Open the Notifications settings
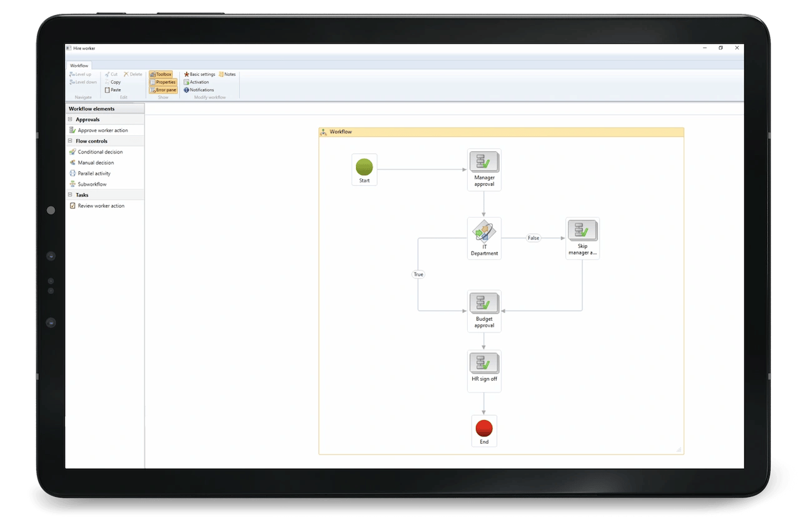This screenshot has width=812, height=532. click(199, 90)
